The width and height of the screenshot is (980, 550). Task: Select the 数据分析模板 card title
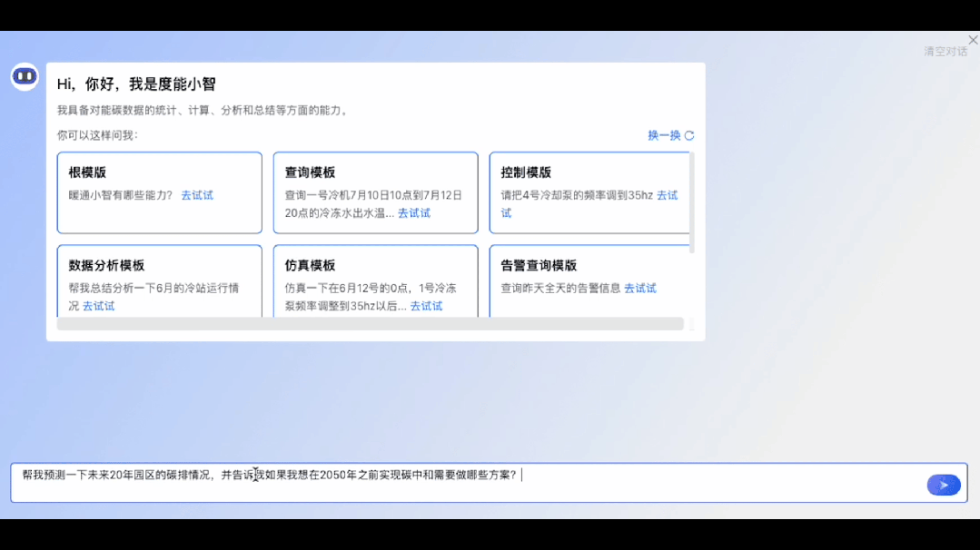pos(106,265)
